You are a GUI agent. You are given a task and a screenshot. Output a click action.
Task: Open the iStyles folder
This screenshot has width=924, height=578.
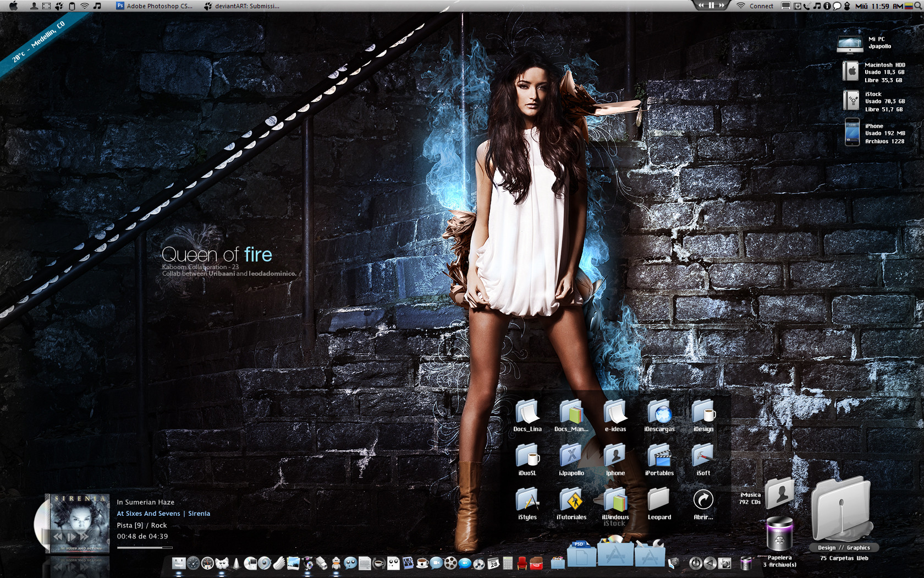click(x=527, y=500)
